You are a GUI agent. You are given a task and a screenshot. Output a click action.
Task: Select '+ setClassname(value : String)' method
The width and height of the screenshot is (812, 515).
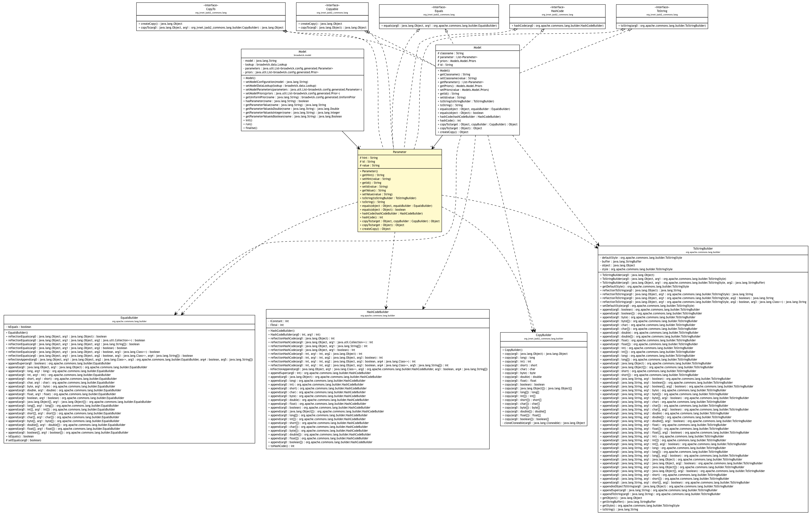coord(457,78)
